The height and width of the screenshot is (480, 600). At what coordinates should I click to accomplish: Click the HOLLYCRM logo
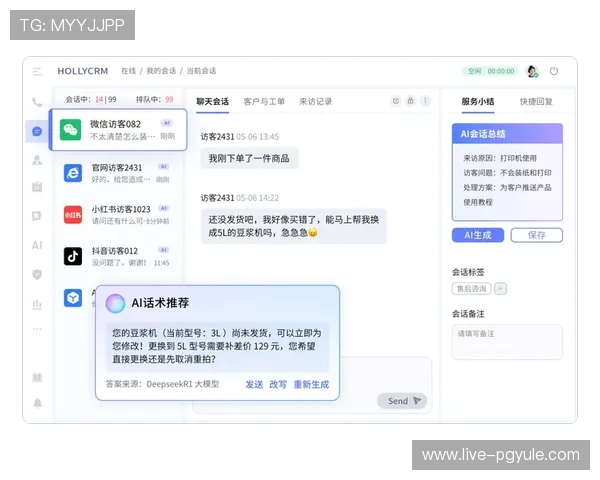point(83,71)
